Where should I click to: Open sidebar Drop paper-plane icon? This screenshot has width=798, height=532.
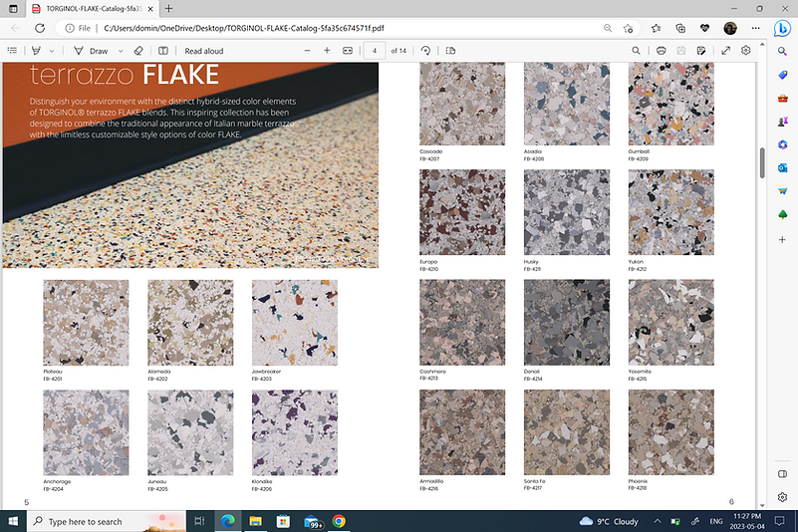783,191
